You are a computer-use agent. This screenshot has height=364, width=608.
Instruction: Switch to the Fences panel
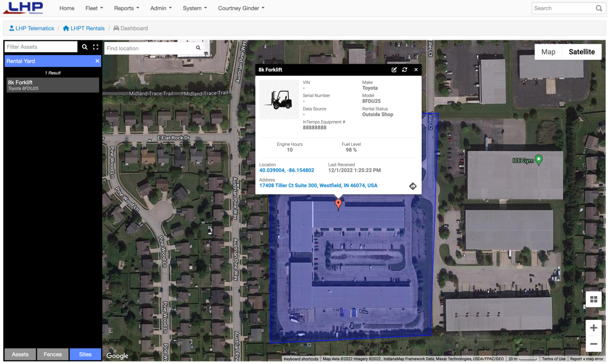pyautogui.click(x=53, y=354)
